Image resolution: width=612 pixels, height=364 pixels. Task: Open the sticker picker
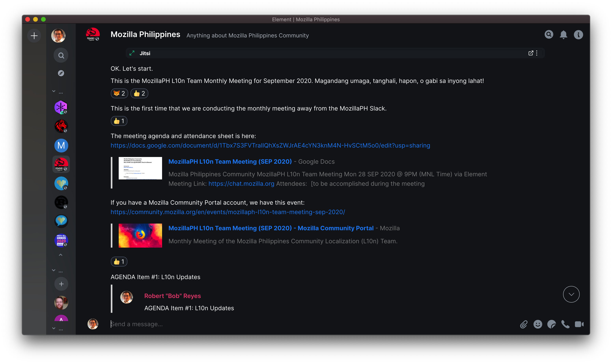551,324
